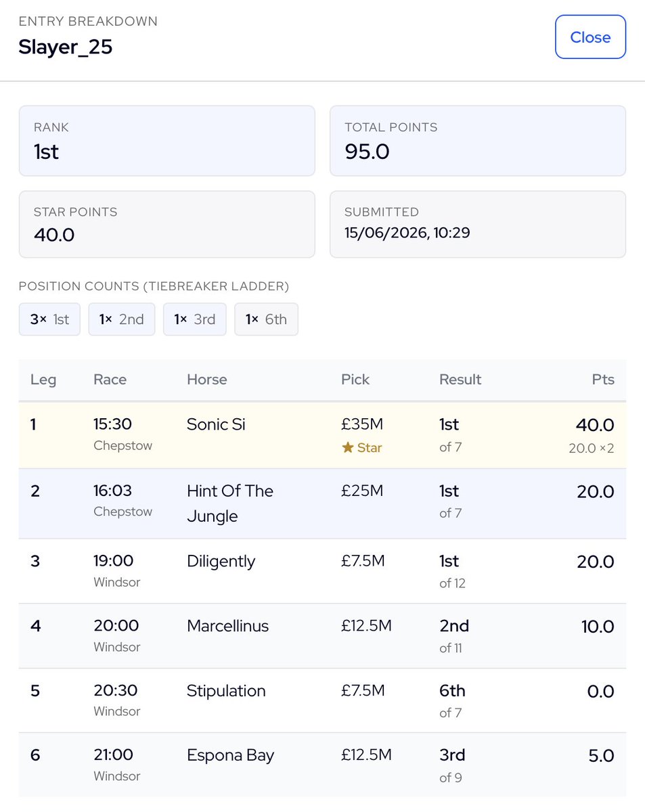Select the Diligently horse row

322,571
